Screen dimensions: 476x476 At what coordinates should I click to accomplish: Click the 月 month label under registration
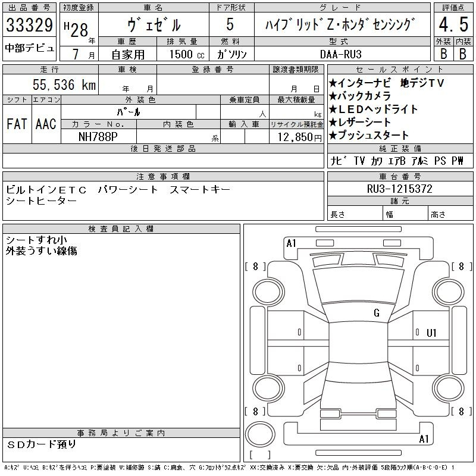[92, 55]
